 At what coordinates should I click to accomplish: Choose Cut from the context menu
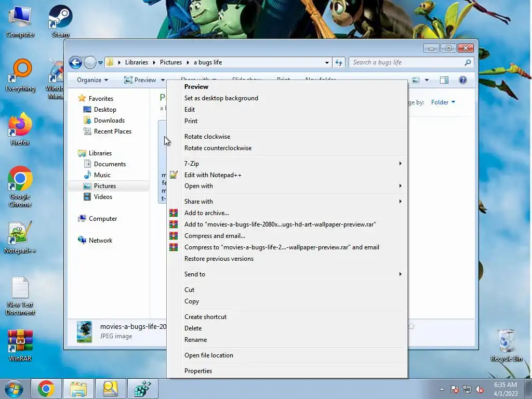coord(287,290)
